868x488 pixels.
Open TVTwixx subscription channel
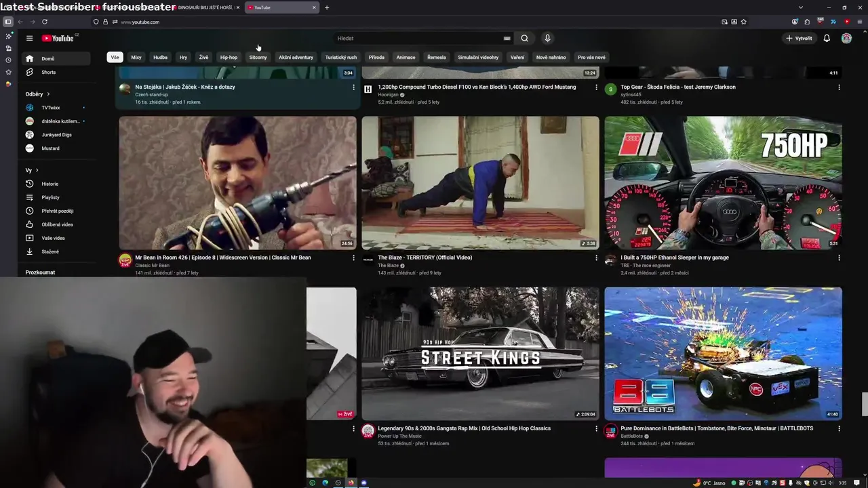(57, 108)
